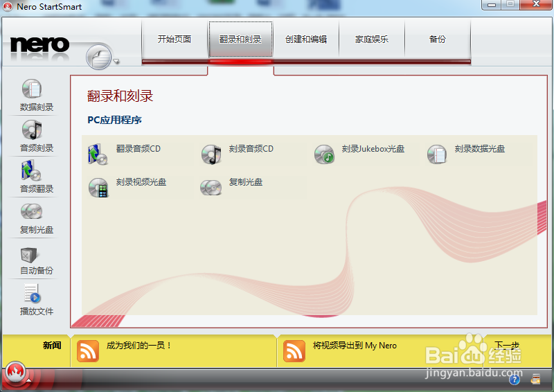This screenshot has width=554, height=392.
Task: Open the 音频刻录 audio burning sidebar icon
Action: pos(32,130)
